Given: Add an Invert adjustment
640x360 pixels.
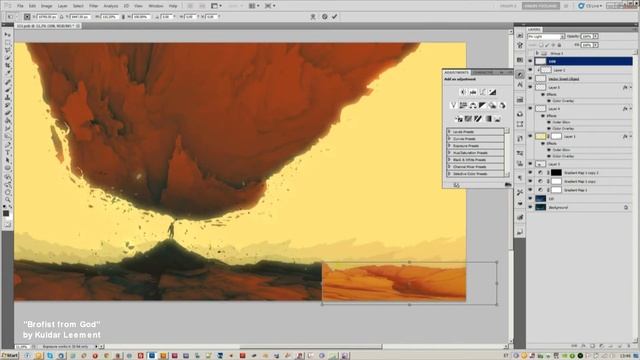Looking at the screenshot, I should coord(459,119).
